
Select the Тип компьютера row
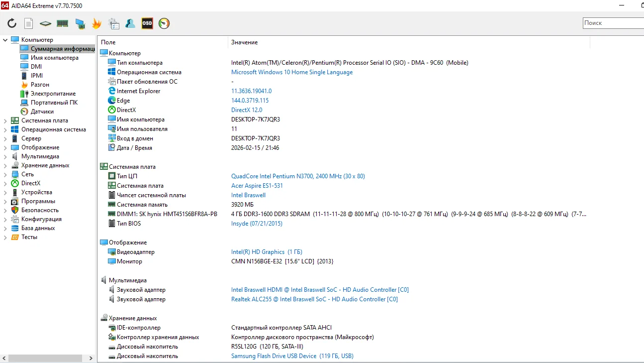click(x=343, y=63)
